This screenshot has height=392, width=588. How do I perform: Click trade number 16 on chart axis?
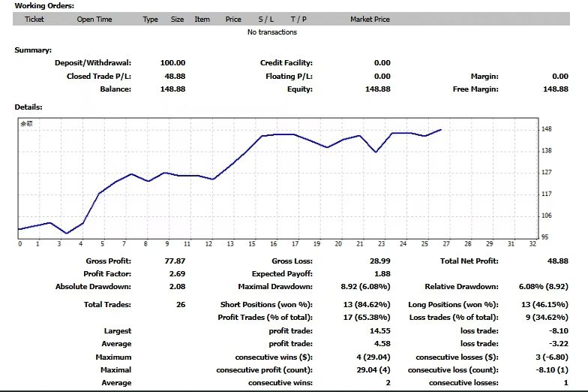274,244
